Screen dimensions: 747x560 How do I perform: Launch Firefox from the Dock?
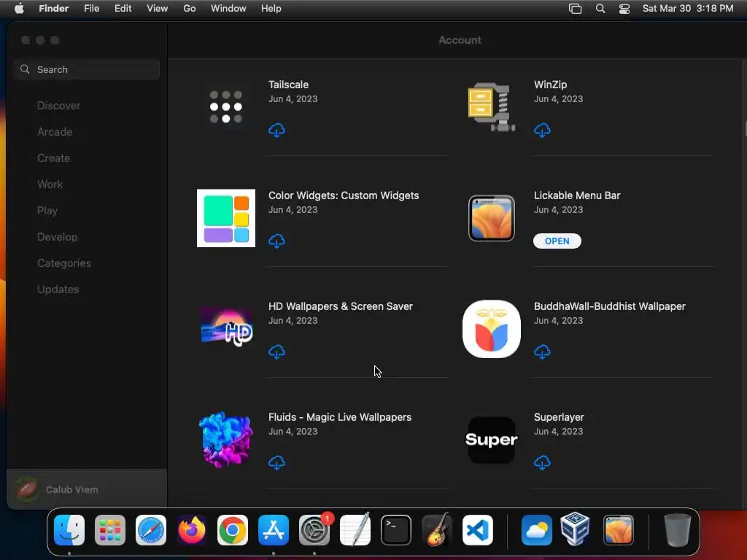click(192, 530)
